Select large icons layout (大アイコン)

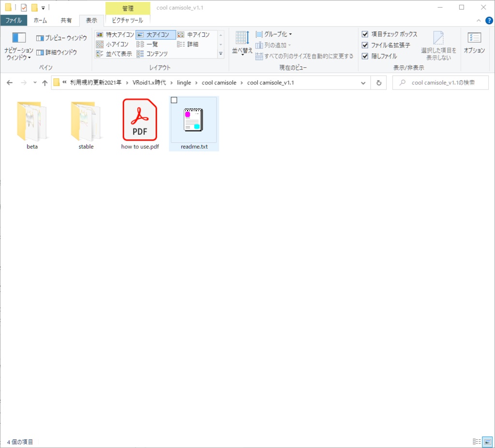[156, 34]
